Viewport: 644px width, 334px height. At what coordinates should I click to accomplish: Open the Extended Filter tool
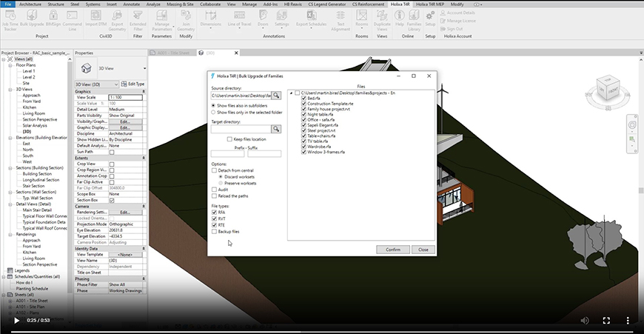coord(138,21)
